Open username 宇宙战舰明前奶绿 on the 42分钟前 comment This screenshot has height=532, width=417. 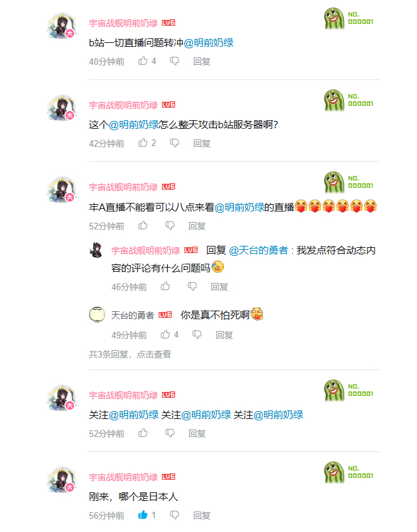click(x=123, y=105)
